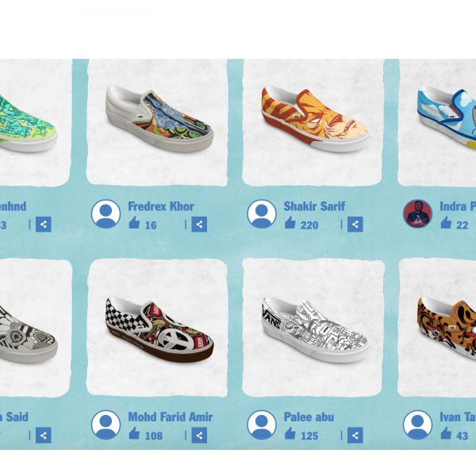Image resolution: width=476 pixels, height=476 pixels.
Task: Like Palee abu's design with thumbs up
Action: click(x=290, y=433)
